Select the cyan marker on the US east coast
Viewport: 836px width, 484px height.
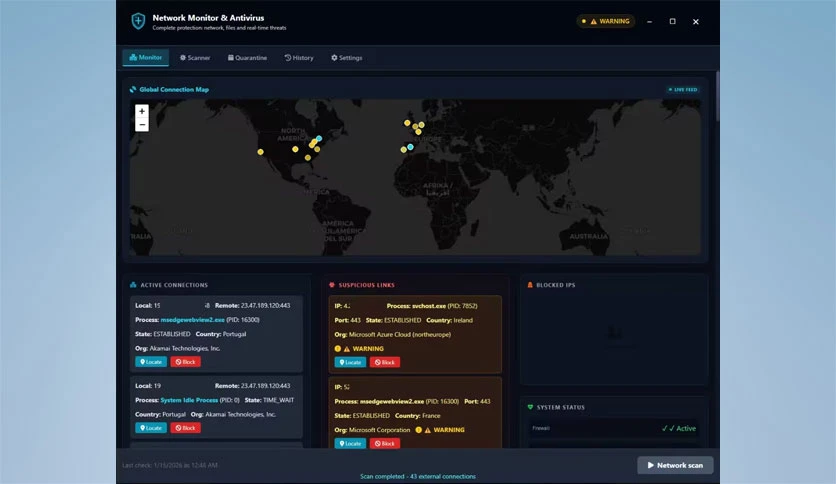pyautogui.click(x=319, y=139)
